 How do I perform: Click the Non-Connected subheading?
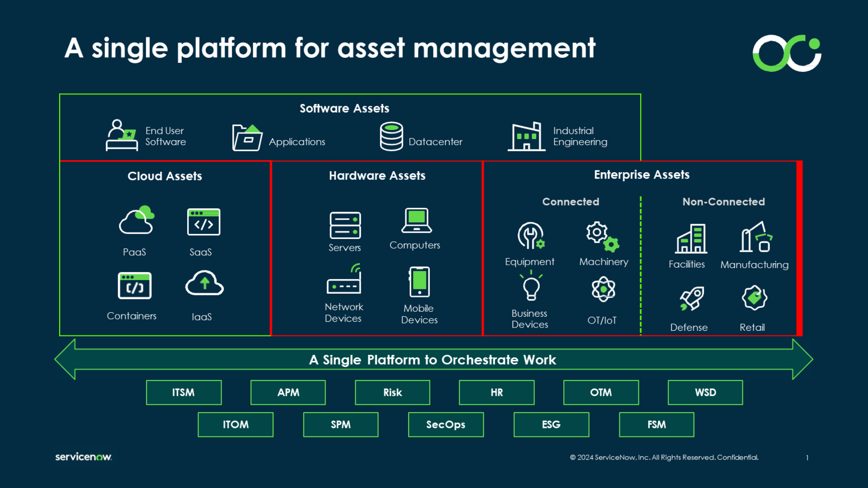pyautogui.click(x=724, y=202)
